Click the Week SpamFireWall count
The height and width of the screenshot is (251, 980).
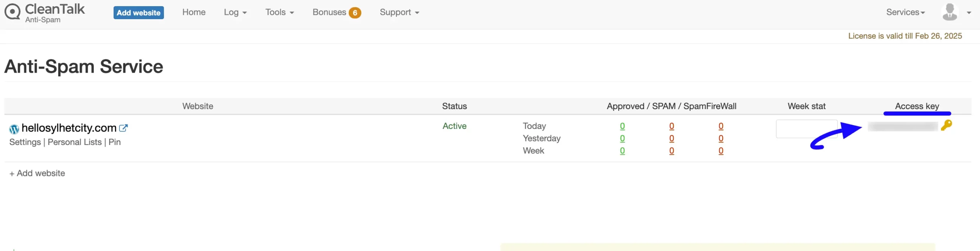tap(721, 151)
